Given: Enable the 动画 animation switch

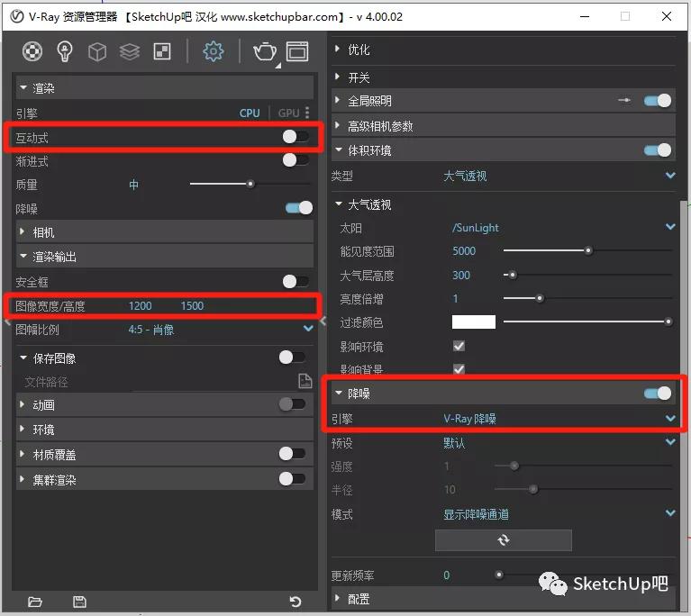Looking at the screenshot, I should coord(292,403).
